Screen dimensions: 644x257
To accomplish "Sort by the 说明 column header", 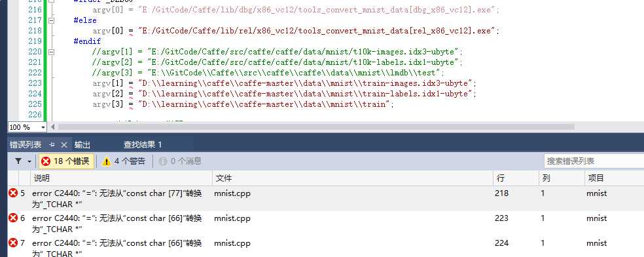I will (x=122, y=178).
